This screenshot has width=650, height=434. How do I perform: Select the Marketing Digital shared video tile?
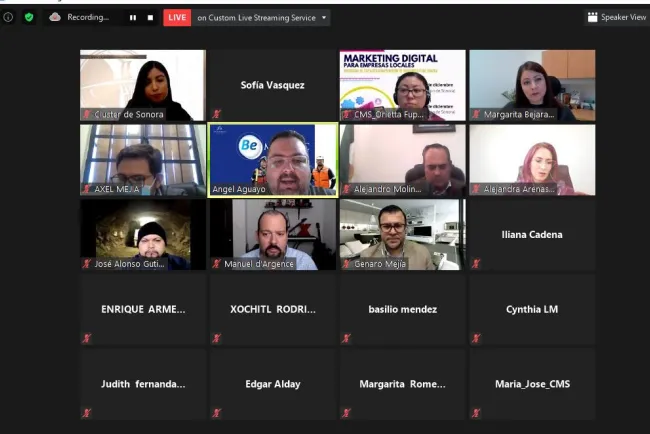[x=401, y=84]
